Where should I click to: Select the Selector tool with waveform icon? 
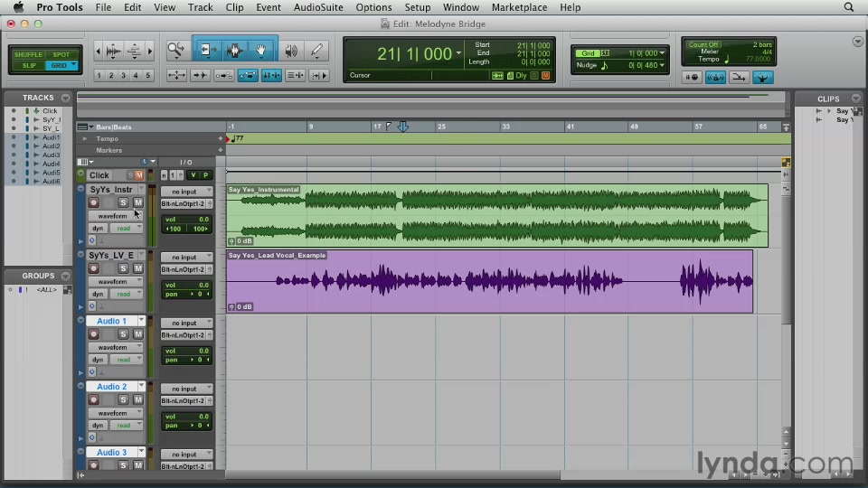tap(234, 51)
